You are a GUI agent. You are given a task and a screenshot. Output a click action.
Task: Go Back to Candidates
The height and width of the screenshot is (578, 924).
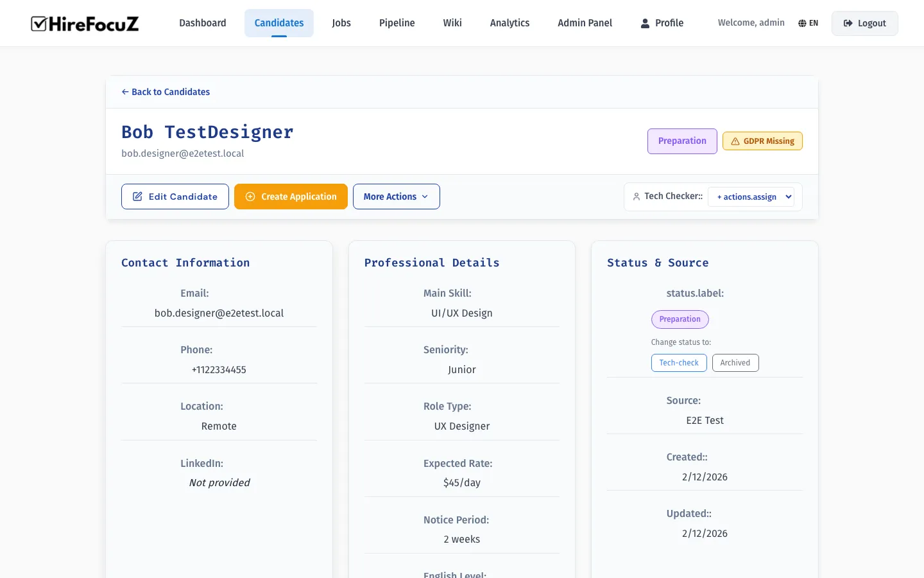165,92
